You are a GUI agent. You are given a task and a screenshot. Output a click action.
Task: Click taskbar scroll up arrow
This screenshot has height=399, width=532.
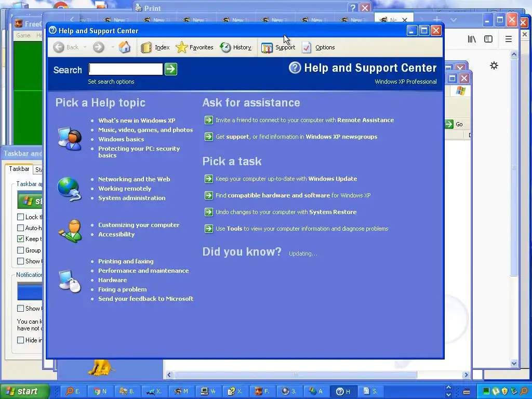pyautogui.click(x=448, y=388)
